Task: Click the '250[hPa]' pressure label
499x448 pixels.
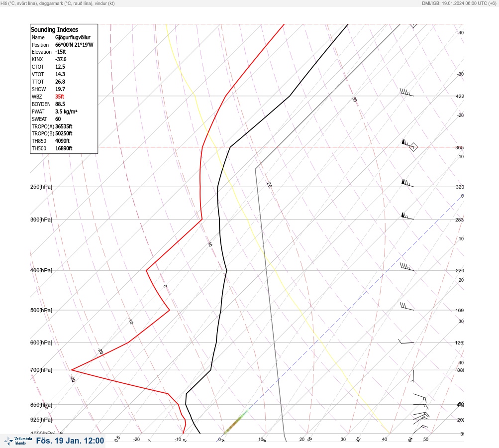Action: (41, 187)
